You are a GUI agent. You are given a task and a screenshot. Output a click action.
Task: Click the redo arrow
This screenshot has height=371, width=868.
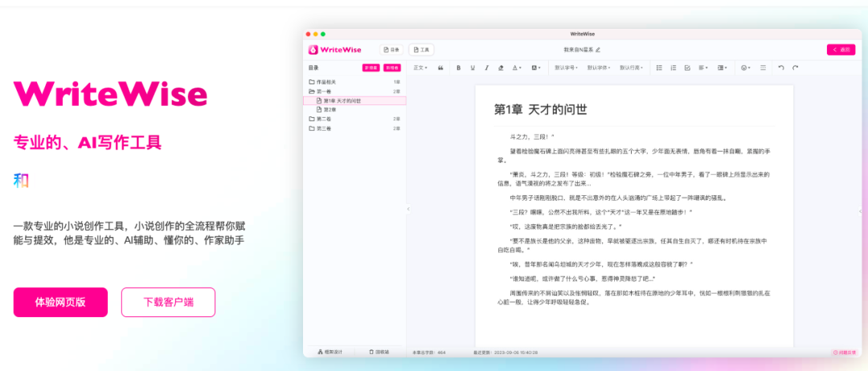pyautogui.click(x=796, y=68)
